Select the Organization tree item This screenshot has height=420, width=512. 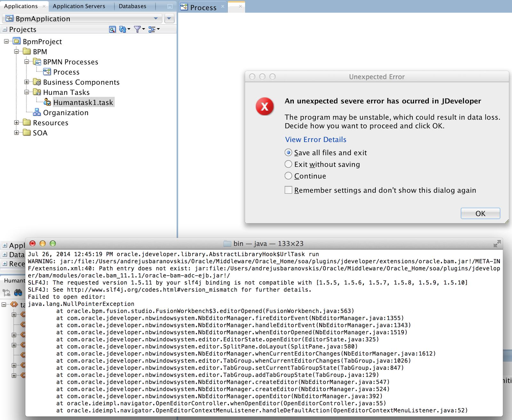point(66,113)
